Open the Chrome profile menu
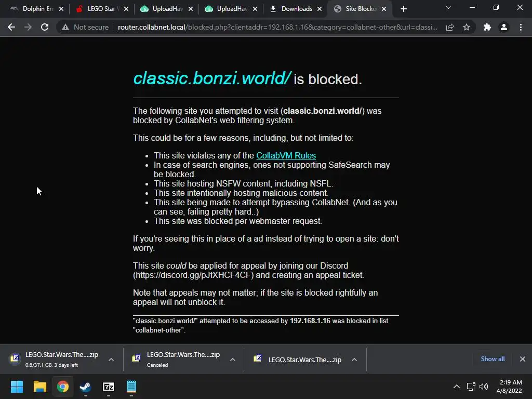 pyautogui.click(x=504, y=27)
